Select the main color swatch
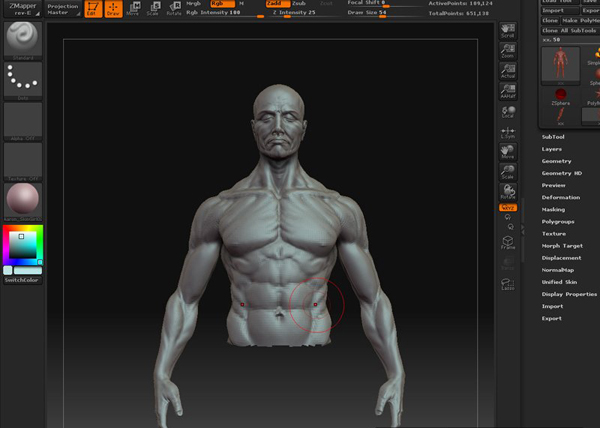This screenshot has width=600, height=428. 28,270
